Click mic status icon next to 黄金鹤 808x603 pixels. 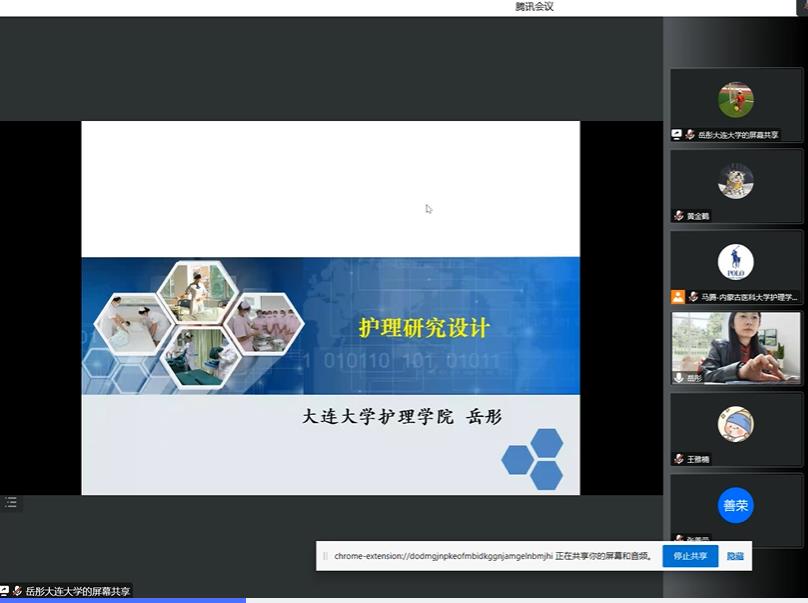click(679, 216)
